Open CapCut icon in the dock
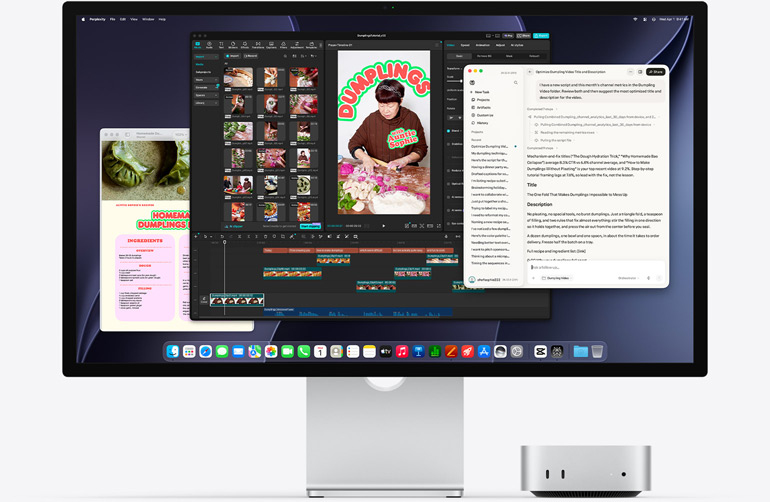770x502 pixels. (540, 351)
